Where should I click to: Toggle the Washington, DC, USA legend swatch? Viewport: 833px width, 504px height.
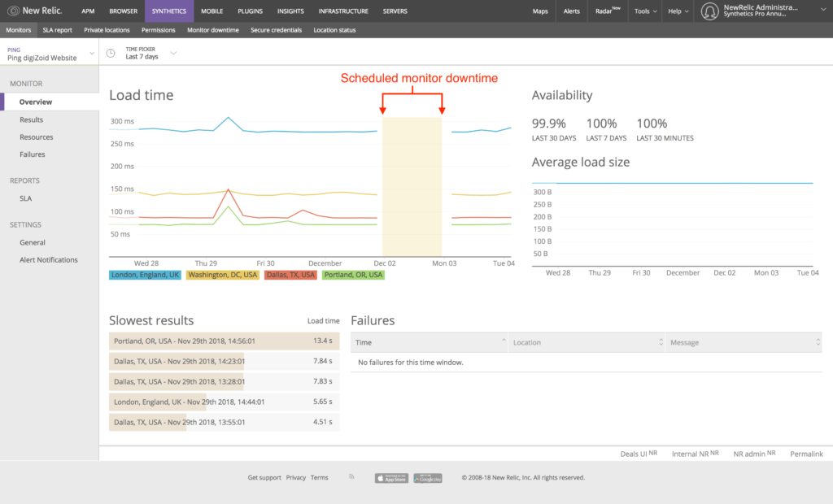click(x=223, y=275)
